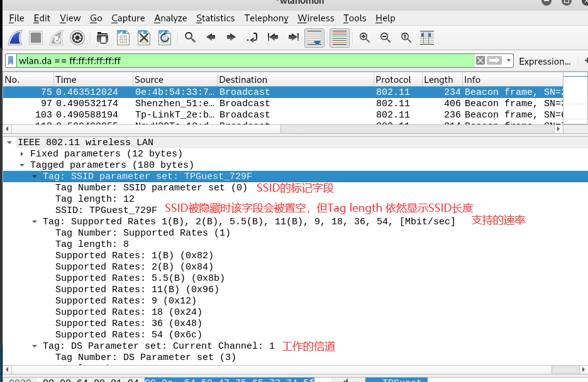The height and width of the screenshot is (382, 588).
Task: Toggle packet list colorization
Action: tap(339, 38)
